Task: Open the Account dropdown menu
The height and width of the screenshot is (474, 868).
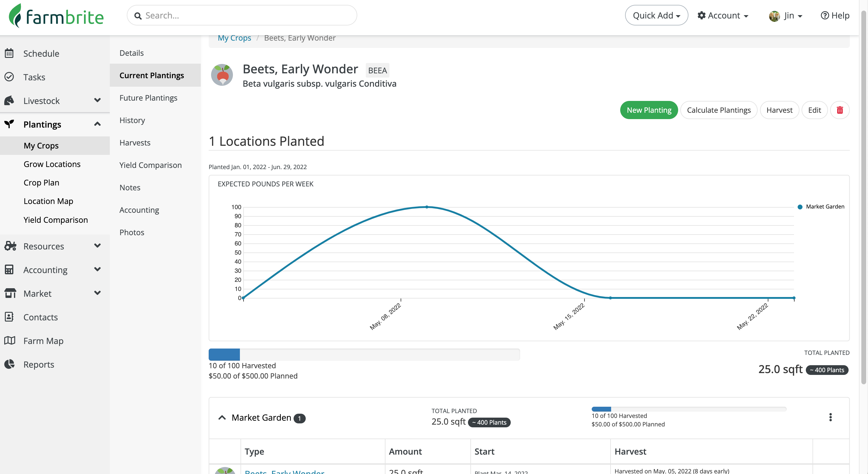Action: [x=723, y=15]
